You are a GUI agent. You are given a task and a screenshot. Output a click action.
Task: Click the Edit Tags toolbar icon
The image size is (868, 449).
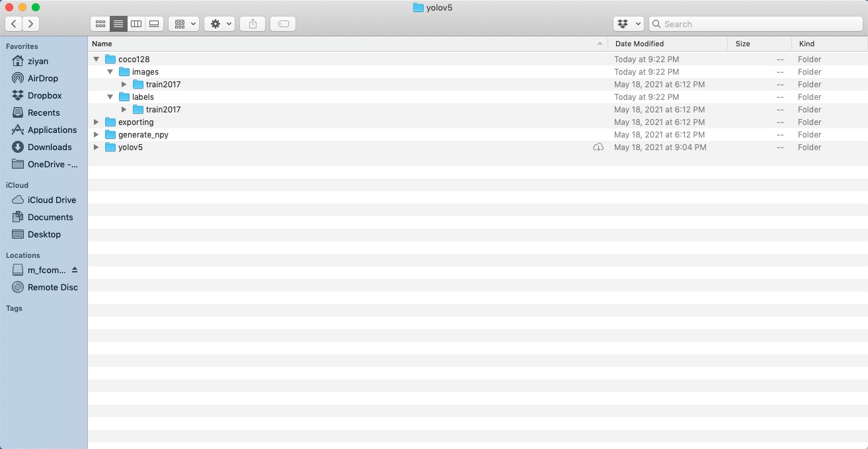point(283,24)
